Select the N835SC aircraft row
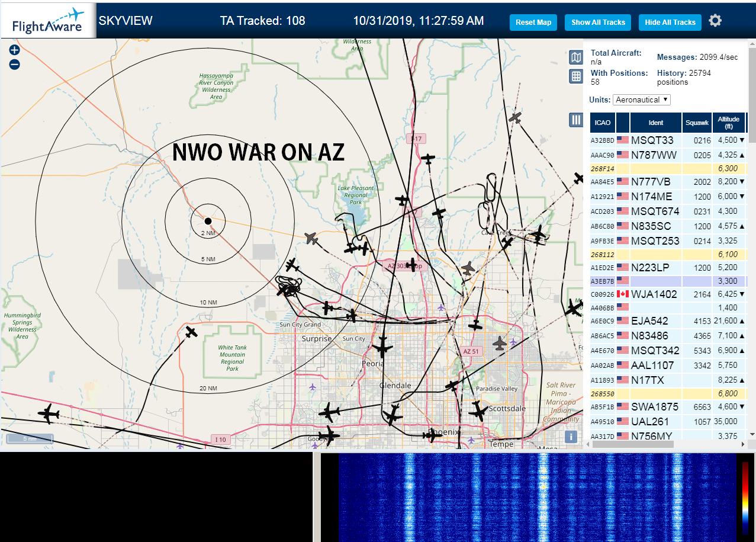Image resolution: width=756 pixels, height=542 pixels. click(x=668, y=226)
